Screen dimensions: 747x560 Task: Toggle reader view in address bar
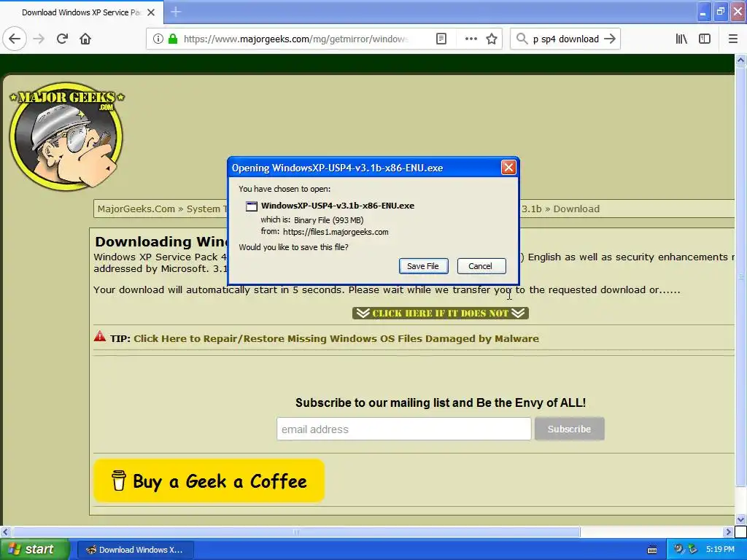(x=441, y=39)
